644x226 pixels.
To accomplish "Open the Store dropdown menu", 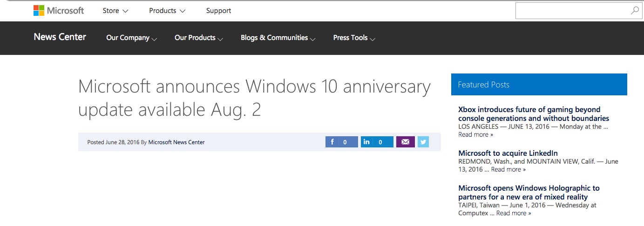I will click(x=115, y=11).
